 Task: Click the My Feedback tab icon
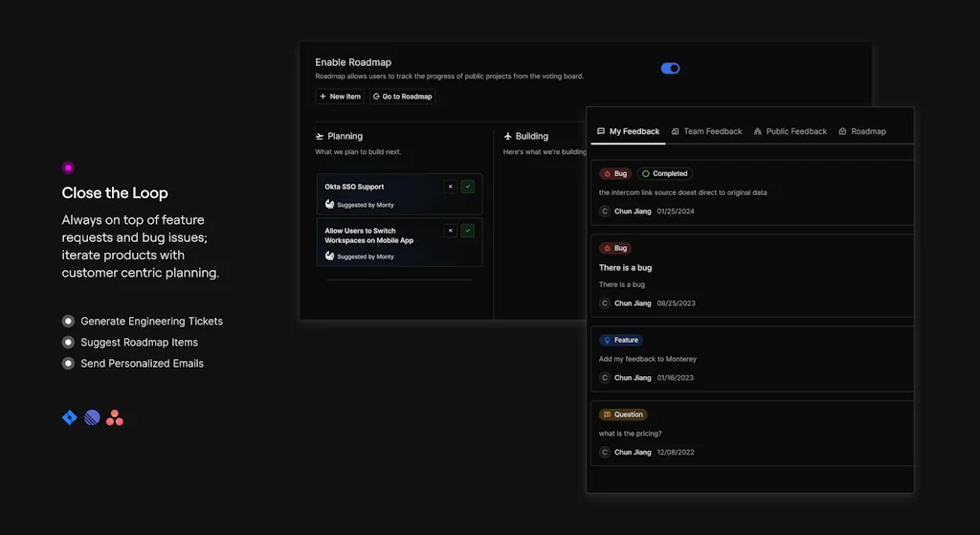click(x=601, y=131)
